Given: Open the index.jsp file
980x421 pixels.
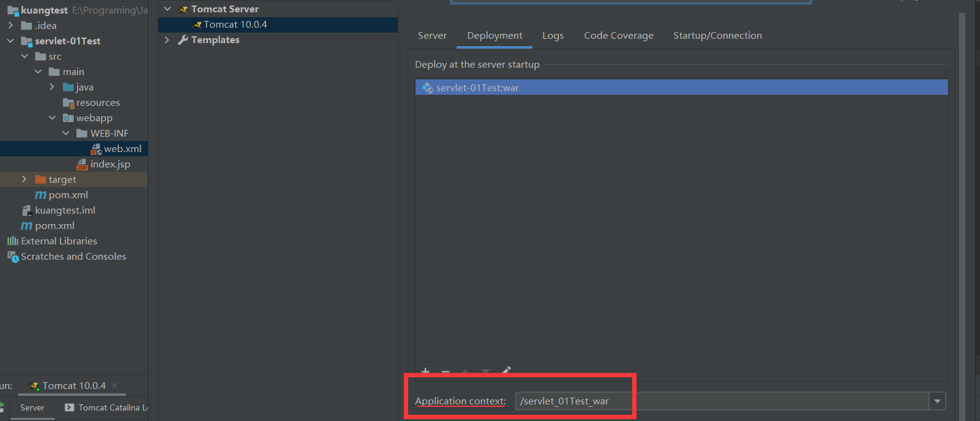Looking at the screenshot, I should coord(110,164).
